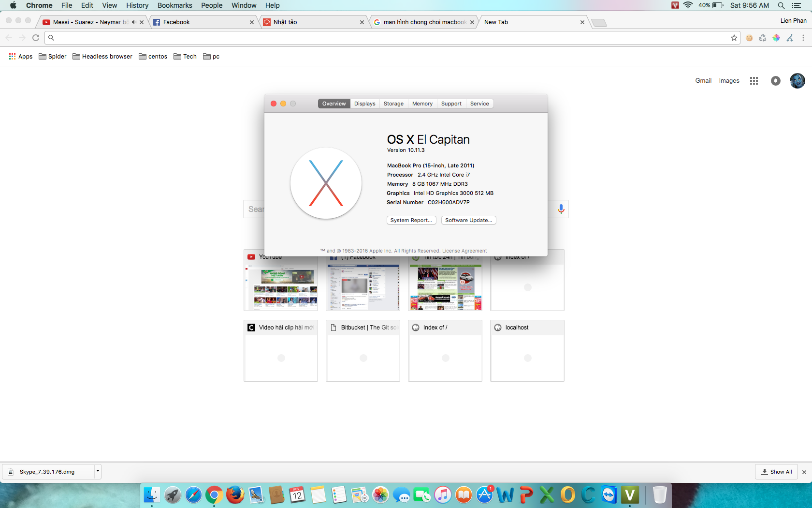Open the new tab button

[599, 23]
